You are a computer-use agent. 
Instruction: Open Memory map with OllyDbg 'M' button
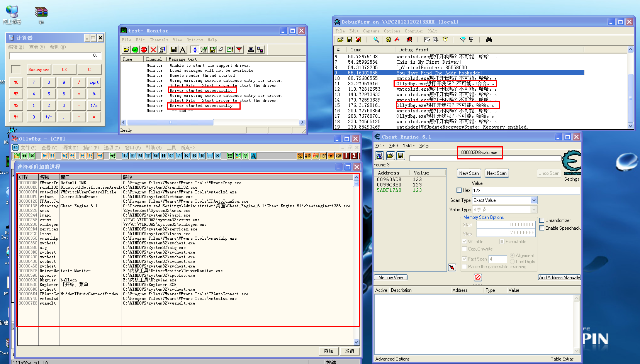[141, 156]
